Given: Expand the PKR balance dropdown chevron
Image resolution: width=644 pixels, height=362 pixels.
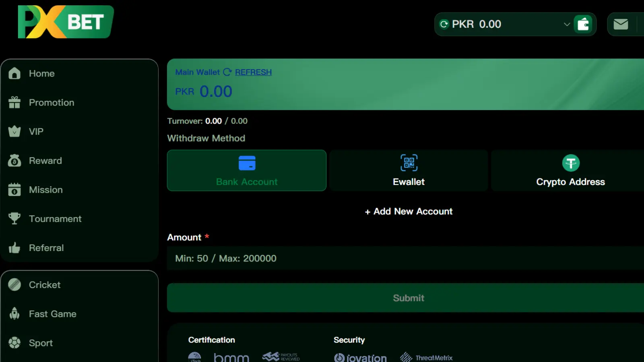Looking at the screenshot, I should (567, 24).
